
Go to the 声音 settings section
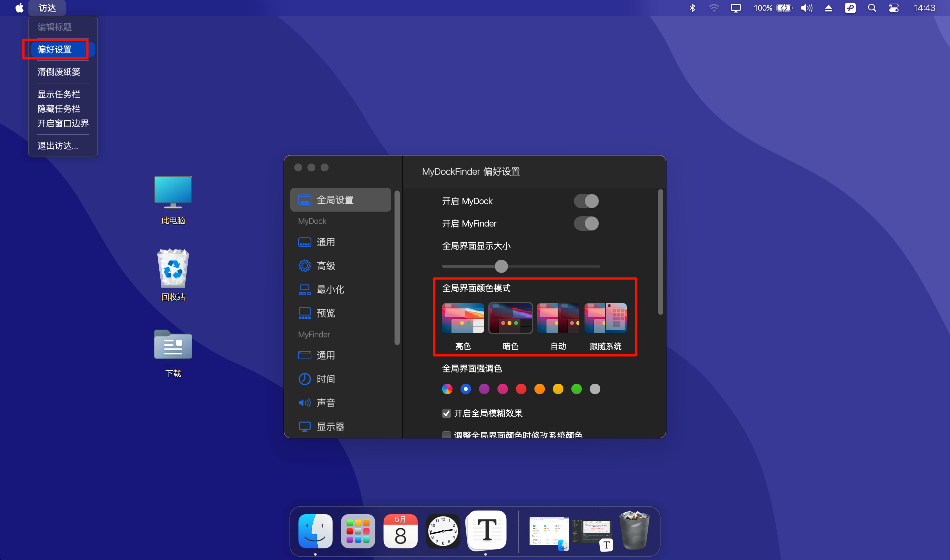(x=326, y=403)
